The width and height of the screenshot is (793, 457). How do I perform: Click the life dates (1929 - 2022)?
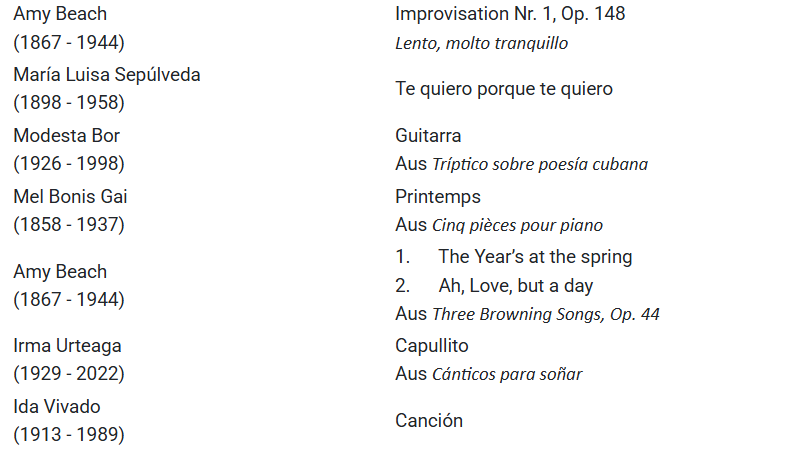[x=69, y=374]
